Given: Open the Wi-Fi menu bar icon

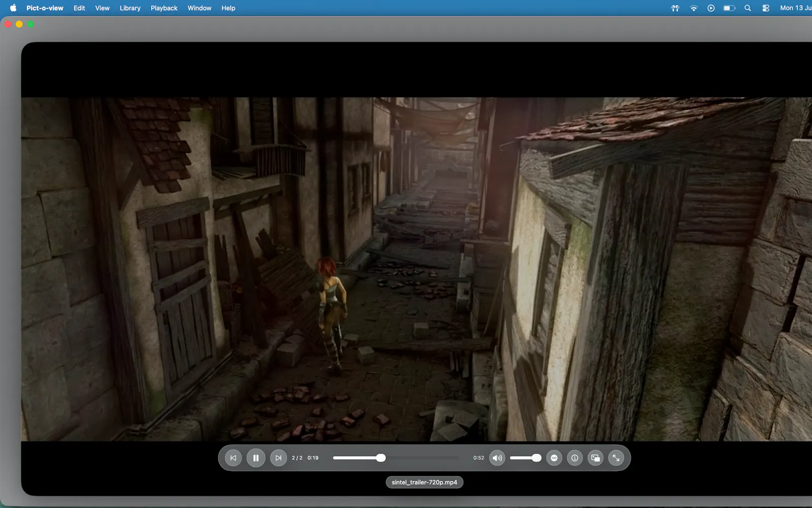Looking at the screenshot, I should [693, 8].
